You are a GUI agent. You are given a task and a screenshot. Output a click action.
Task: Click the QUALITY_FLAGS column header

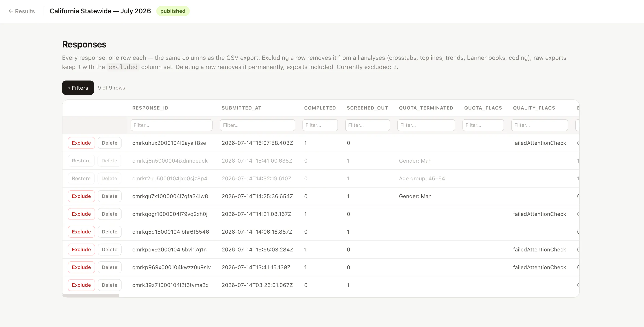pos(534,108)
